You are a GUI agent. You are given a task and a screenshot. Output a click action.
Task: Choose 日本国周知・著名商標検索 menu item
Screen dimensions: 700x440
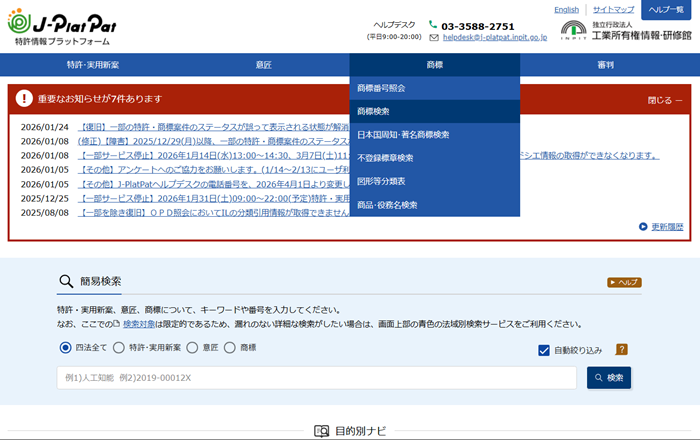435,134
